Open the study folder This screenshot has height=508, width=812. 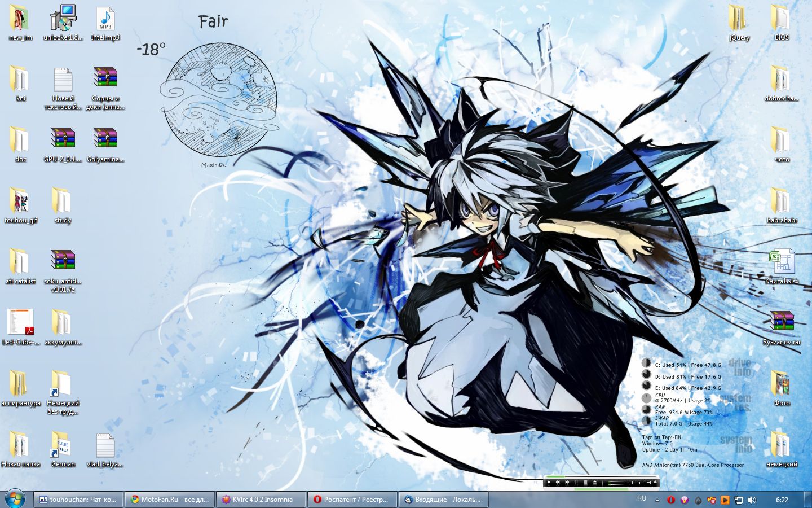[x=63, y=205]
